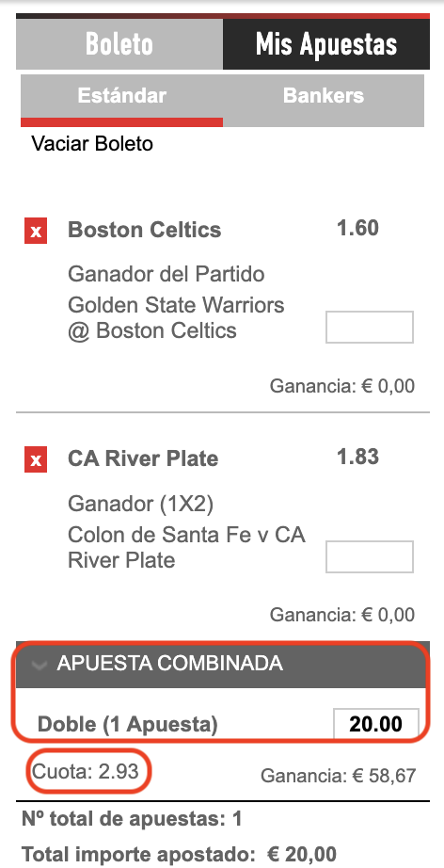Click the Cuota: 2.93 combined odds label
Image resolution: width=444 pixels, height=868 pixels.
coord(86,771)
